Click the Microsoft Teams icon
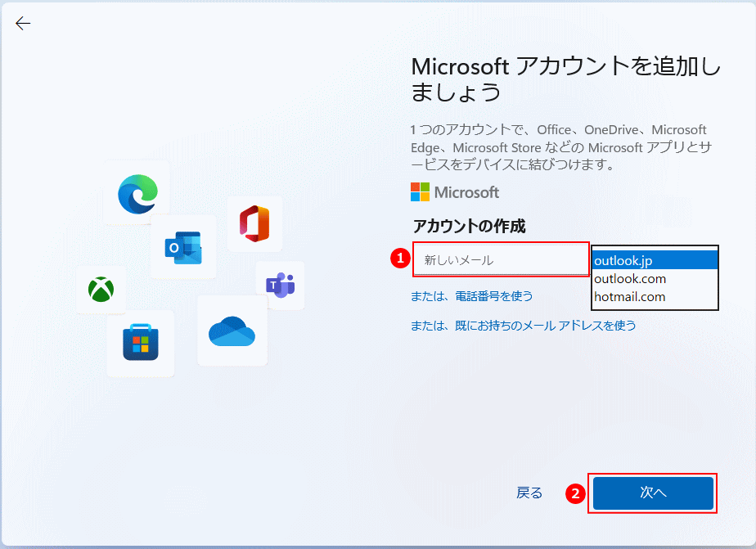This screenshot has width=756, height=549. click(x=280, y=285)
